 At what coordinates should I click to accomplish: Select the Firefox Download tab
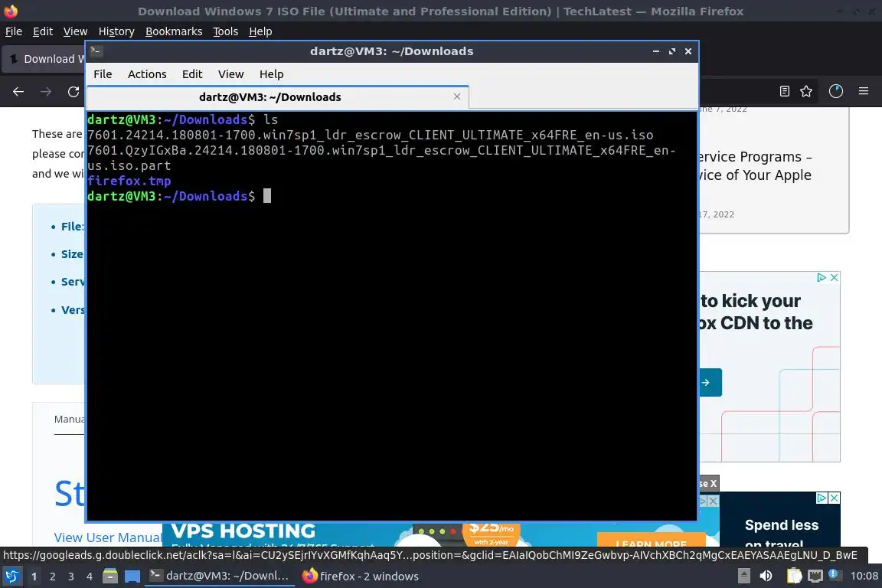[44, 59]
